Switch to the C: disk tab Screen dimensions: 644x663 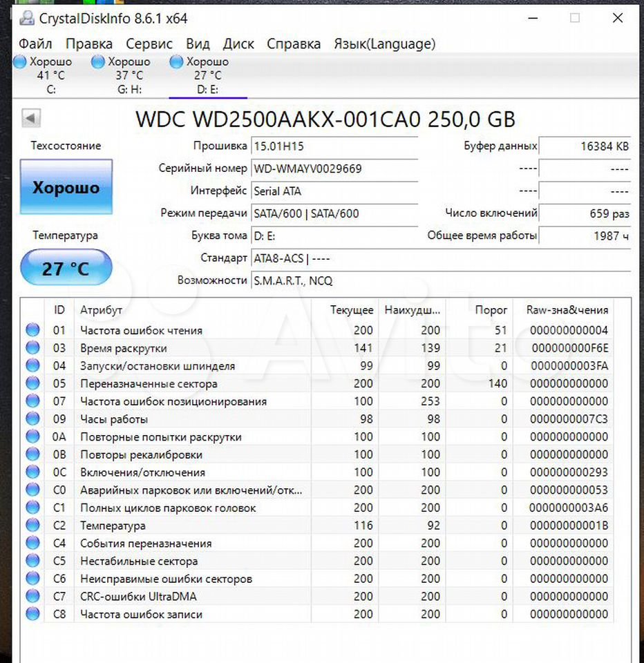(50, 76)
